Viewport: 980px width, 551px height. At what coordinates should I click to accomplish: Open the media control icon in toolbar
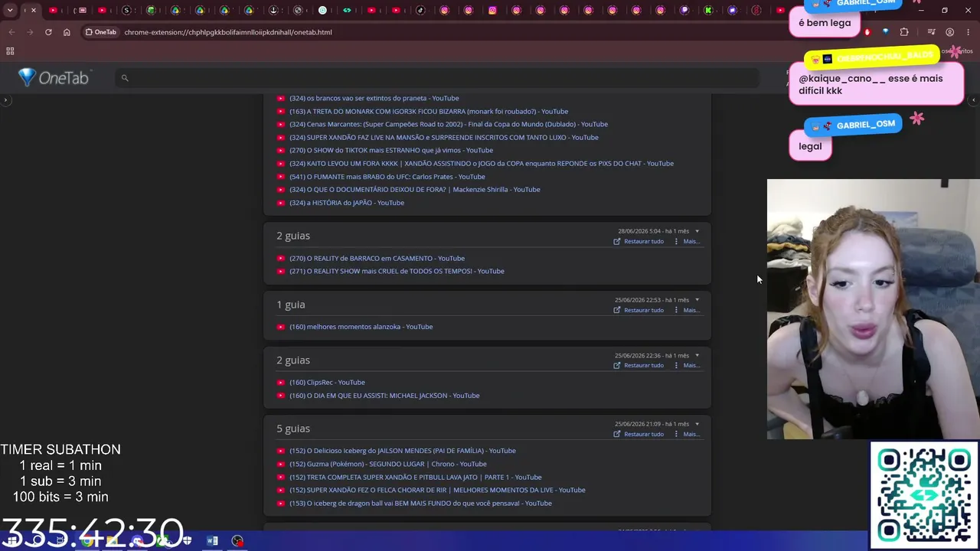point(931,32)
